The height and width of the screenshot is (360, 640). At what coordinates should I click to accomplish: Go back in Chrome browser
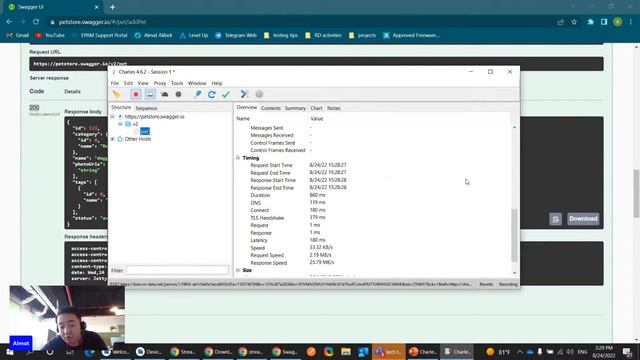click(x=9, y=22)
